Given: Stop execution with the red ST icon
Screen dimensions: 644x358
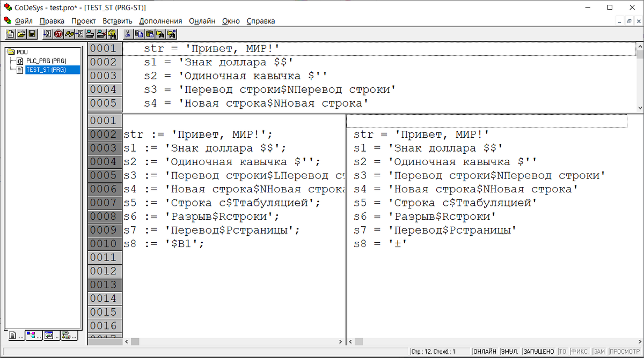Looking at the screenshot, I should click(x=58, y=34).
